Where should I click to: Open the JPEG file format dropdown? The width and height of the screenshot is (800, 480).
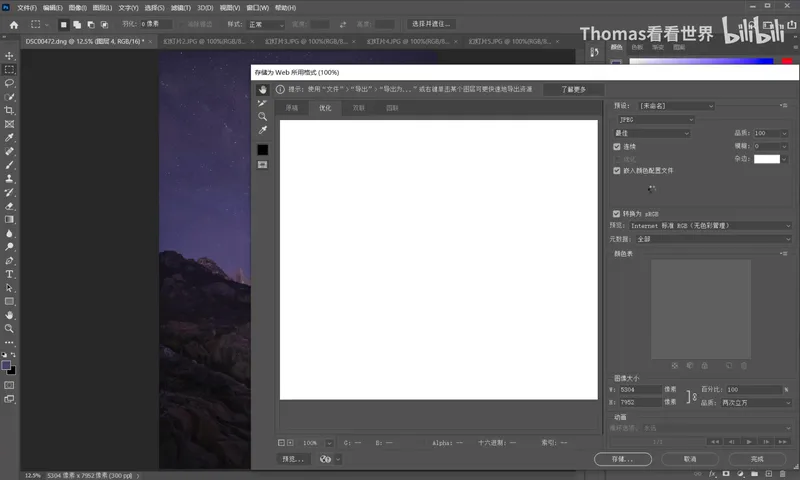[x=656, y=120]
